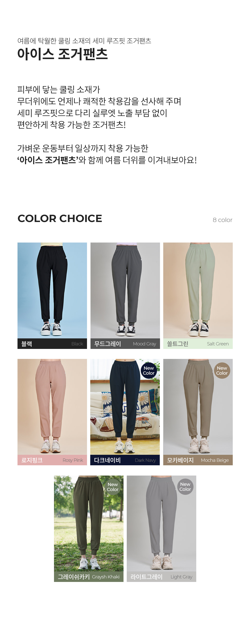Click the 무드그레이 Mood Gray label bar

pyautogui.click(x=125, y=344)
